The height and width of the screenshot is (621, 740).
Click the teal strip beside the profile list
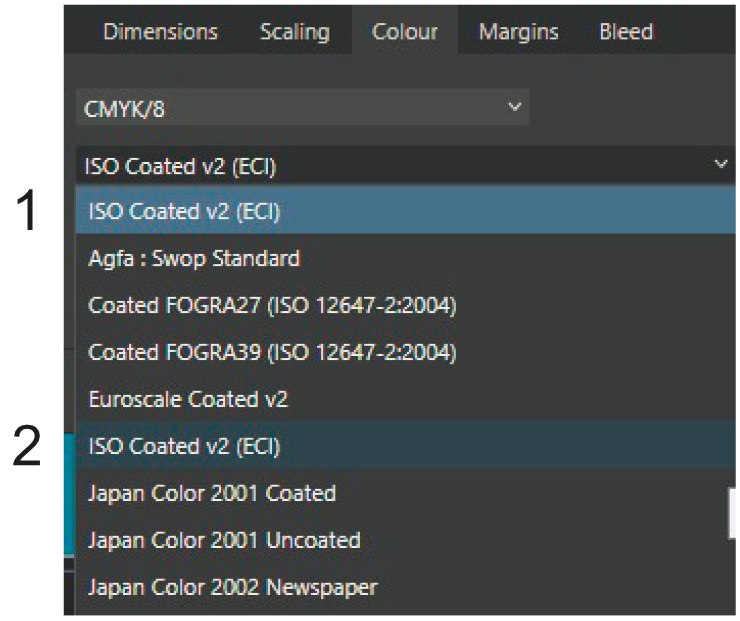tap(69, 495)
